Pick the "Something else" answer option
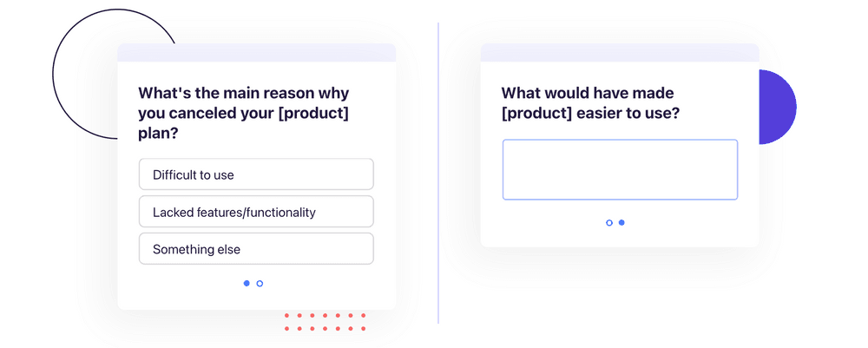 [256, 249]
